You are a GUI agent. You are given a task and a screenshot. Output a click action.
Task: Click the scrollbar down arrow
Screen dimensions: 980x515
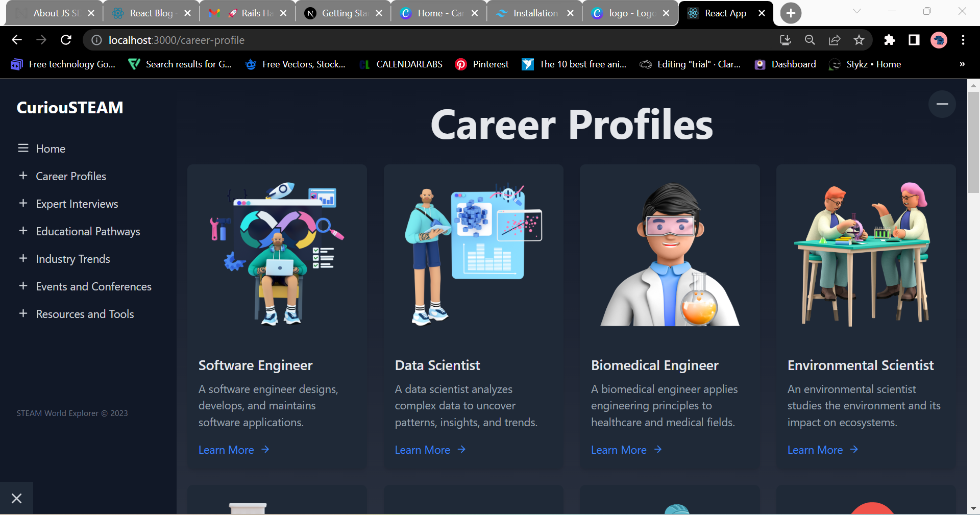[x=973, y=508]
